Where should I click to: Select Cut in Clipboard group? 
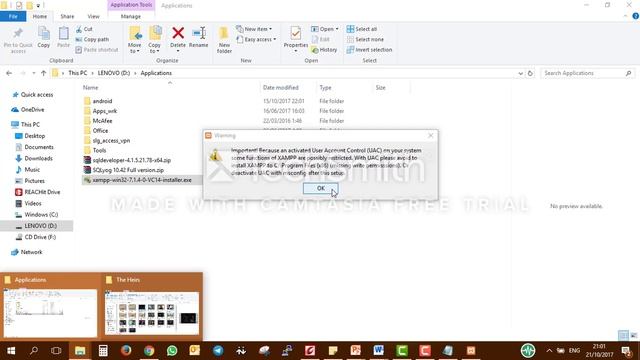(x=84, y=29)
